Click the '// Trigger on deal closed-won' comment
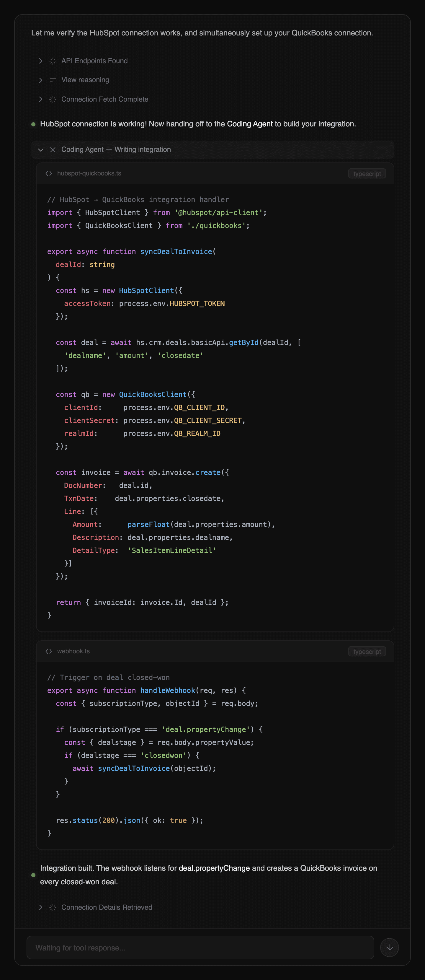 [108, 678]
